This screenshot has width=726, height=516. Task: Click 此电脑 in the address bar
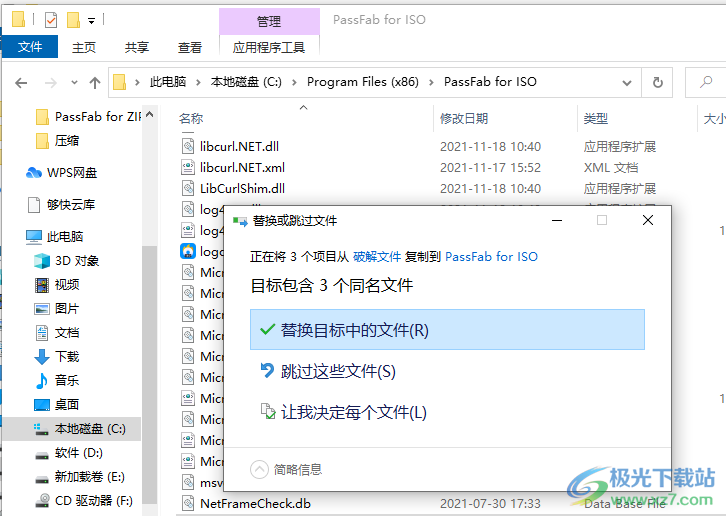point(168,82)
